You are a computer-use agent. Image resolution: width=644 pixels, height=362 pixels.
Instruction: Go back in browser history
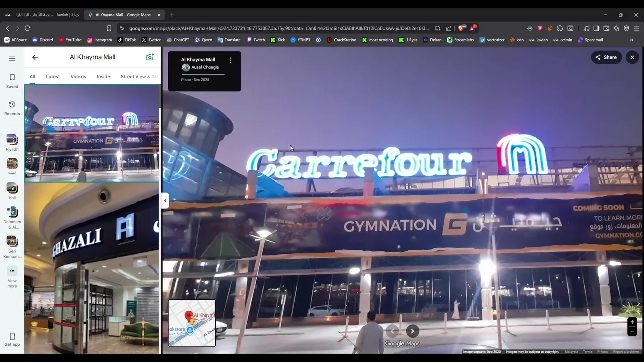[x=7, y=28]
